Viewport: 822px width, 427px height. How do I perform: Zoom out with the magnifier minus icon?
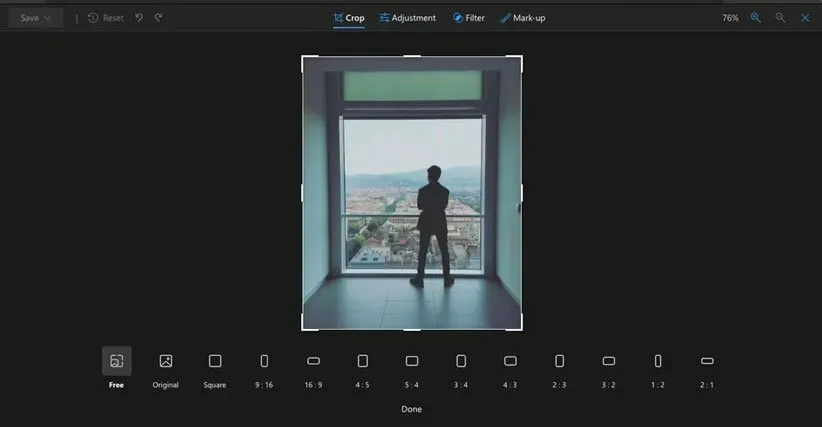(x=781, y=18)
